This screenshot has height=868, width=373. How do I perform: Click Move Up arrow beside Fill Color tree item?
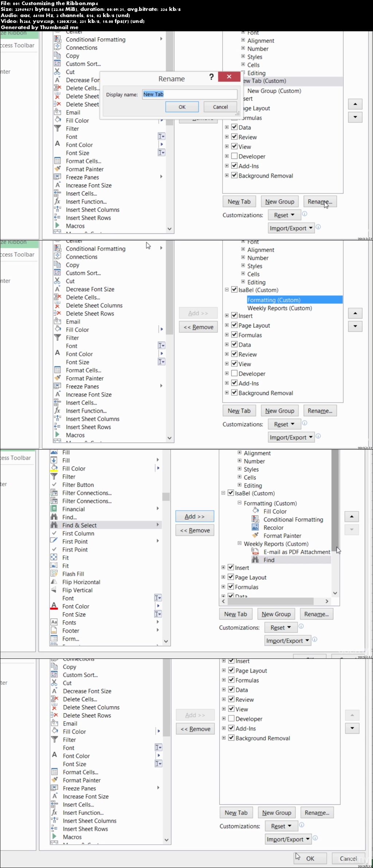pos(352,516)
